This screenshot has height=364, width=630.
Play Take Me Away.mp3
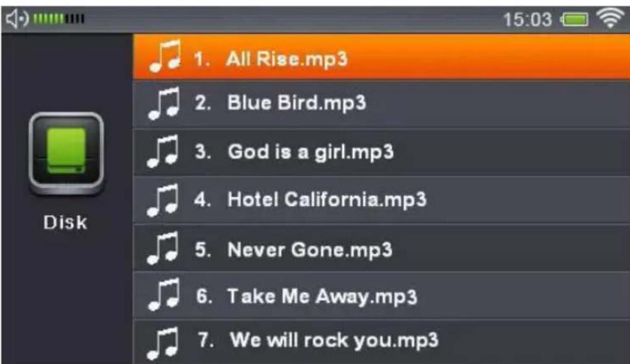pos(381,295)
